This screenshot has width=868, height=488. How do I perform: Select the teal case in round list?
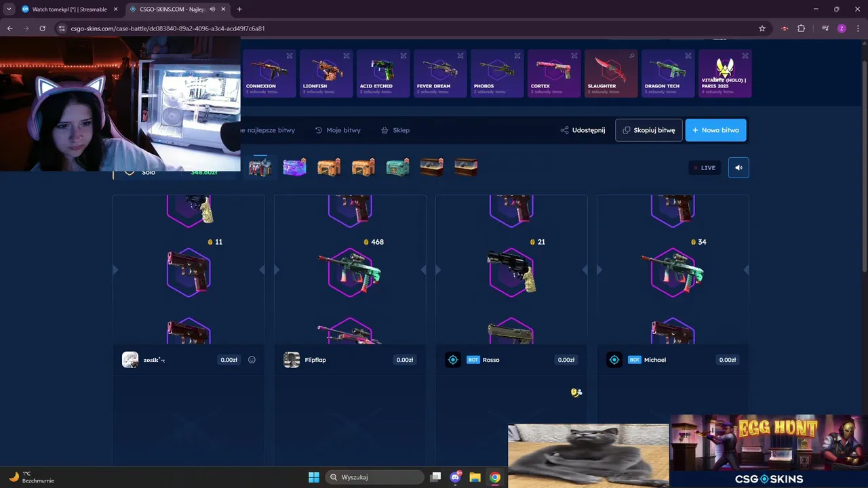pyautogui.click(x=397, y=167)
